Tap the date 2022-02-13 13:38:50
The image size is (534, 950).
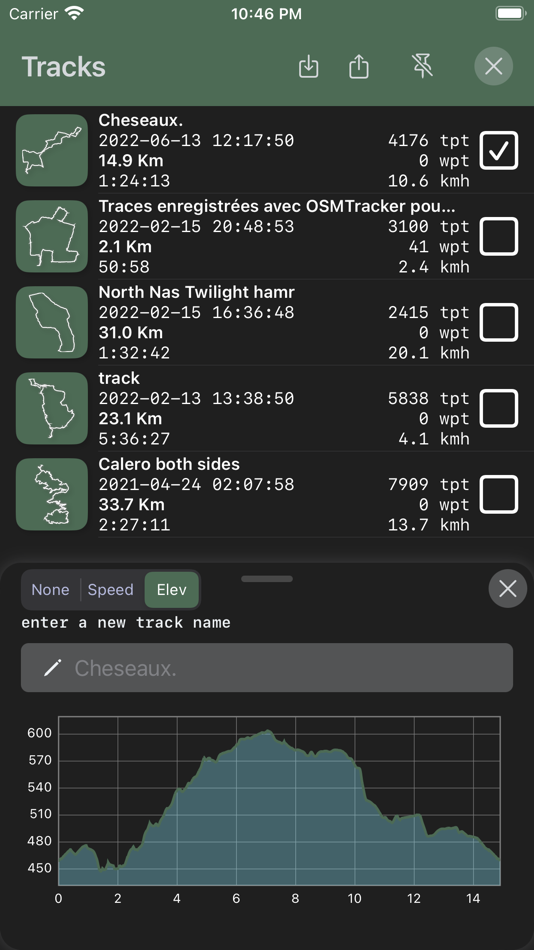point(196,399)
